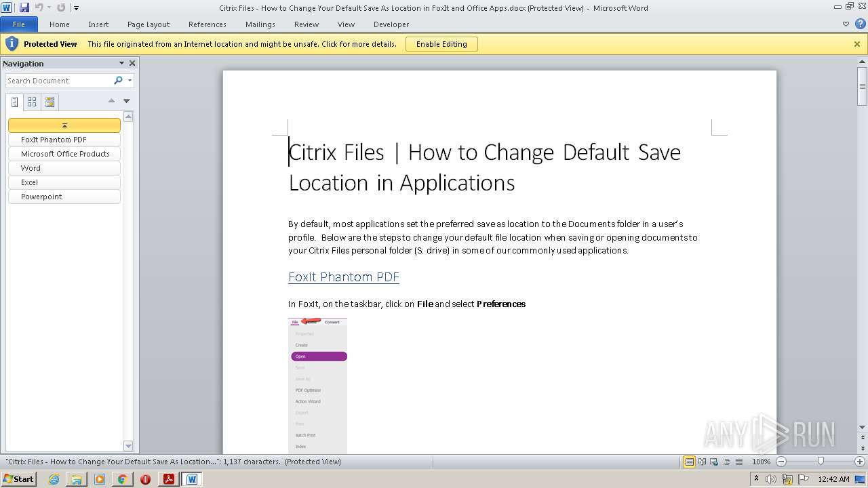The image size is (868, 488).
Task: Click the Protected View shield icon
Action: coord(12,44)
